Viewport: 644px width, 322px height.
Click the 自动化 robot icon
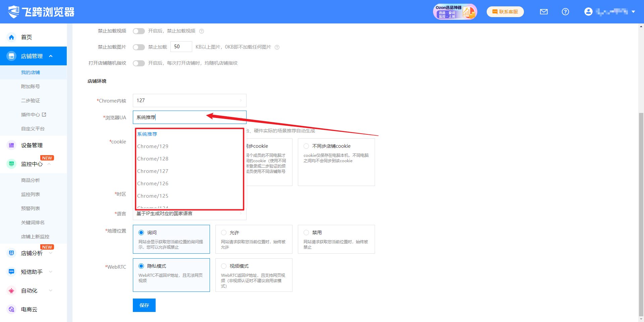pos(11,291)
